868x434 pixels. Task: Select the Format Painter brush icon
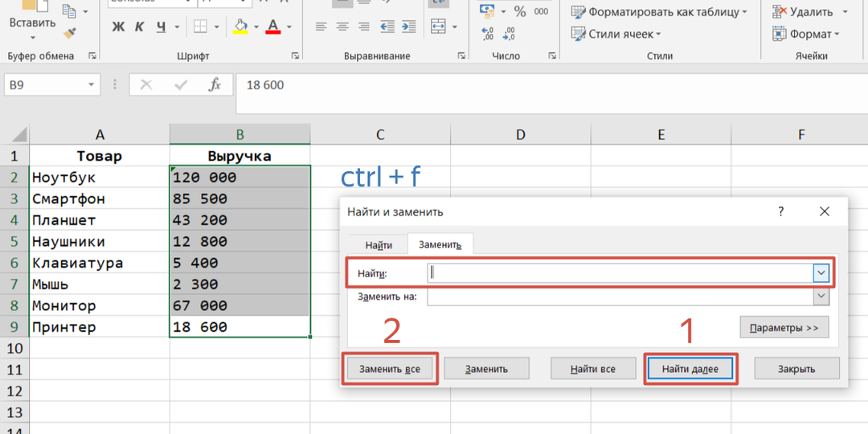tap(69, 35)
